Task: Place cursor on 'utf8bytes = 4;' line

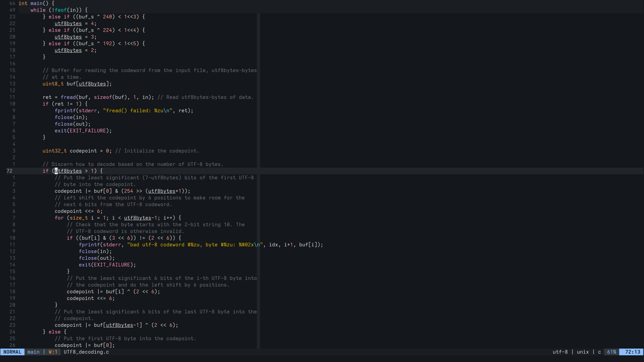Action: [x=75, y=23]
